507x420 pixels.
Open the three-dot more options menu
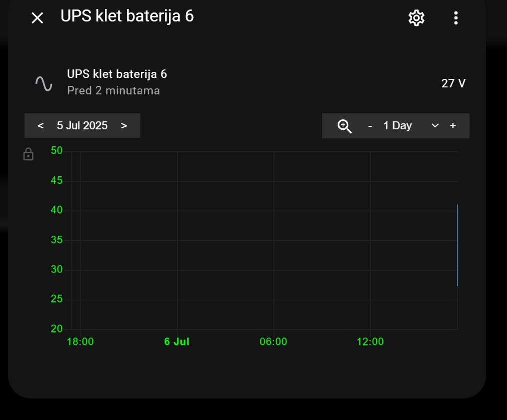click(456, 18)
